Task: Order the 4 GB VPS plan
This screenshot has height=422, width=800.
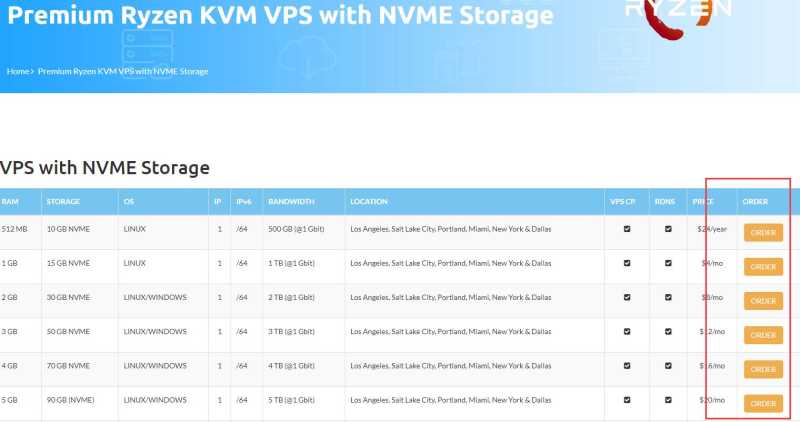Action: pos(763,369)
